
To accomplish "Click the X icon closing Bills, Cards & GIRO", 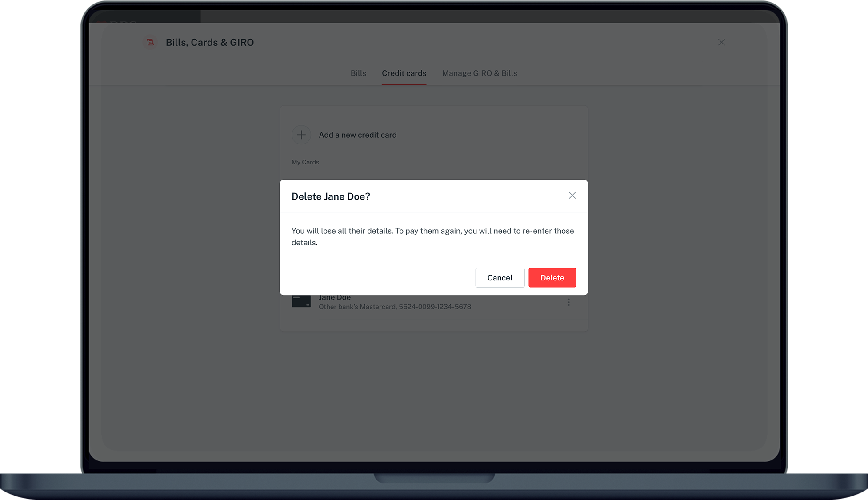I will [721, 42].
